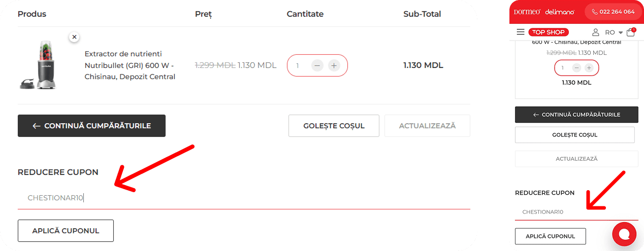The width and height of the screenshot is (644, 251).
Task: Decrease quantity with the minus icon in desktop cart
Action: click(x=317, y=65)
